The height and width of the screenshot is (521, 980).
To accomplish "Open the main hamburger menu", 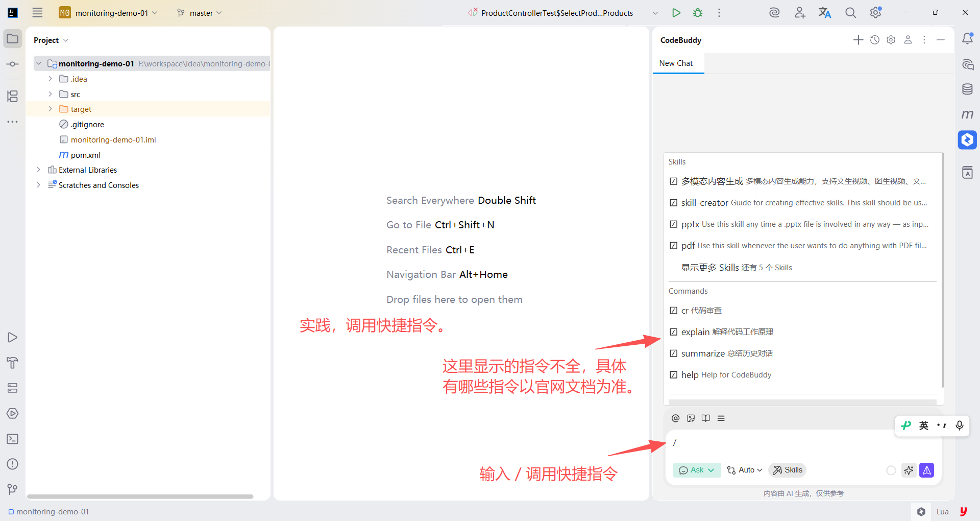I will [x=37, y=13].
